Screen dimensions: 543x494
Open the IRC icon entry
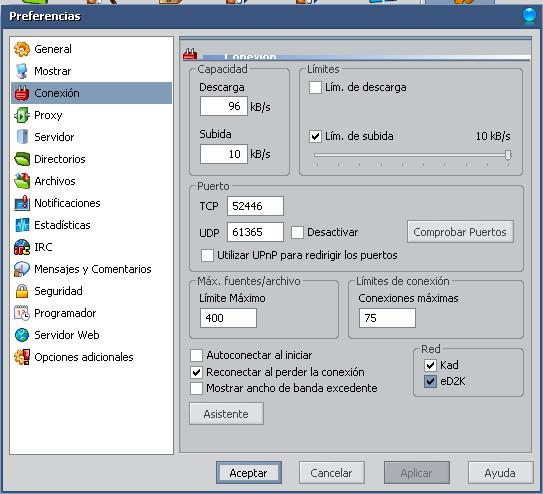coord(22,247)
